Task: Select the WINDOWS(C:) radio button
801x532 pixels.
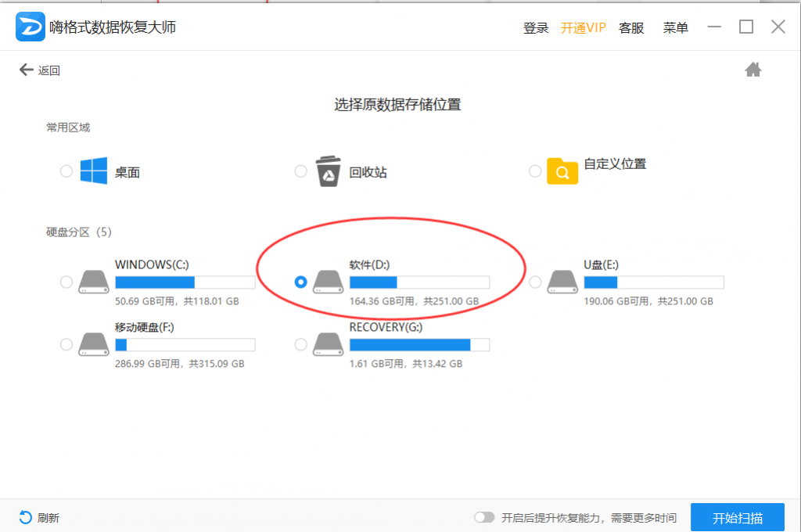Action: (66, 282)
